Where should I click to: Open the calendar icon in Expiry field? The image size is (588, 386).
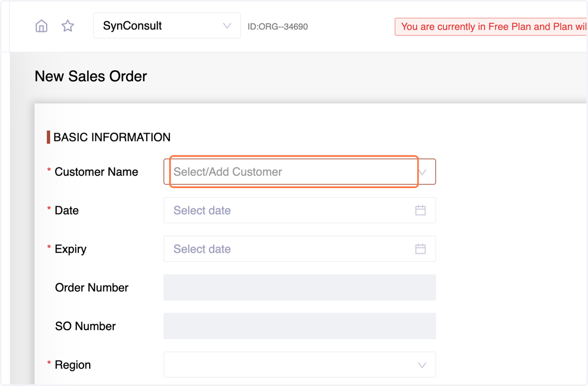pos(420,249)
